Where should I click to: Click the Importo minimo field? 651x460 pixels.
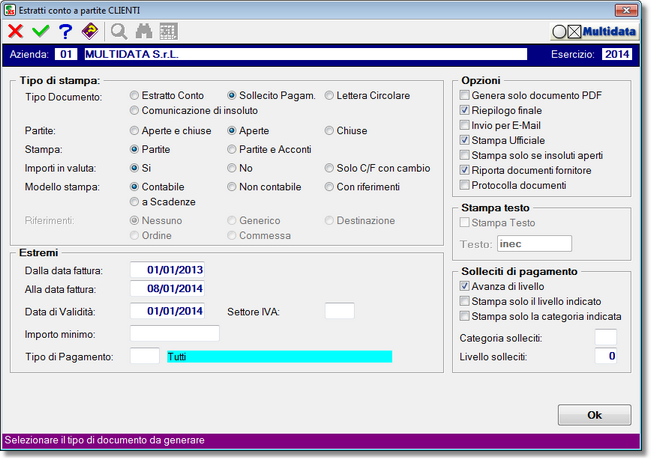[x=175, y=333]
